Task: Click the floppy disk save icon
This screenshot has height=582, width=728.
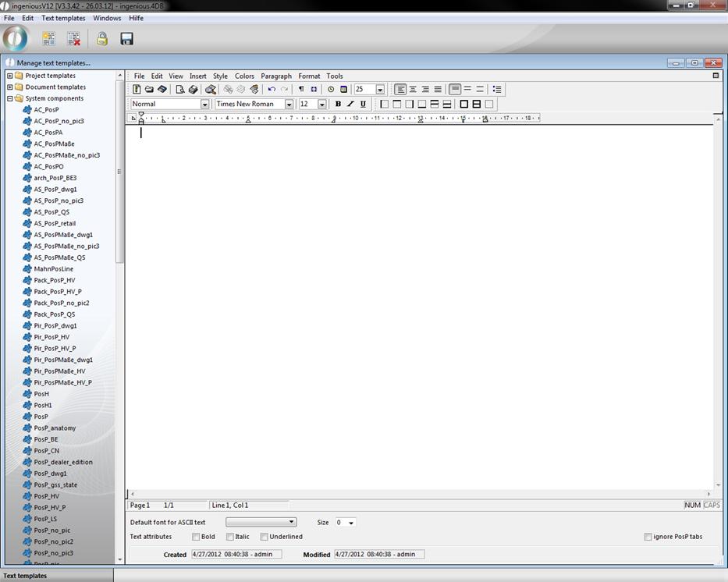Action: [126, 38]
